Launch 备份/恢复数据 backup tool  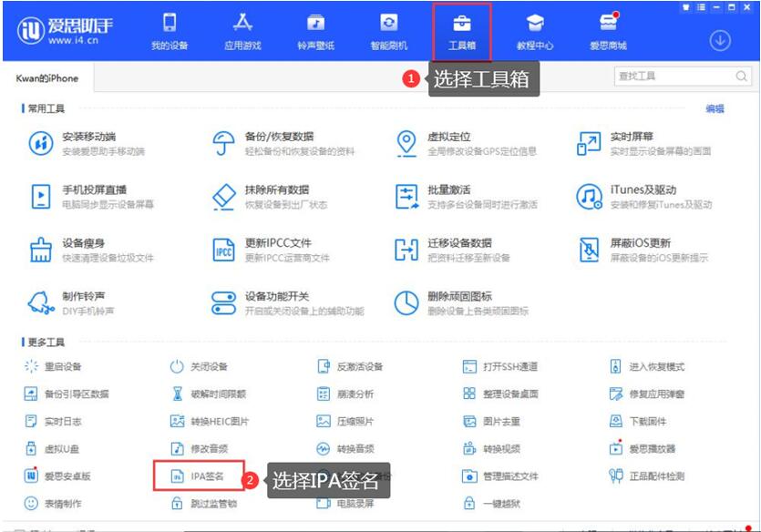(x=277, y=143)
